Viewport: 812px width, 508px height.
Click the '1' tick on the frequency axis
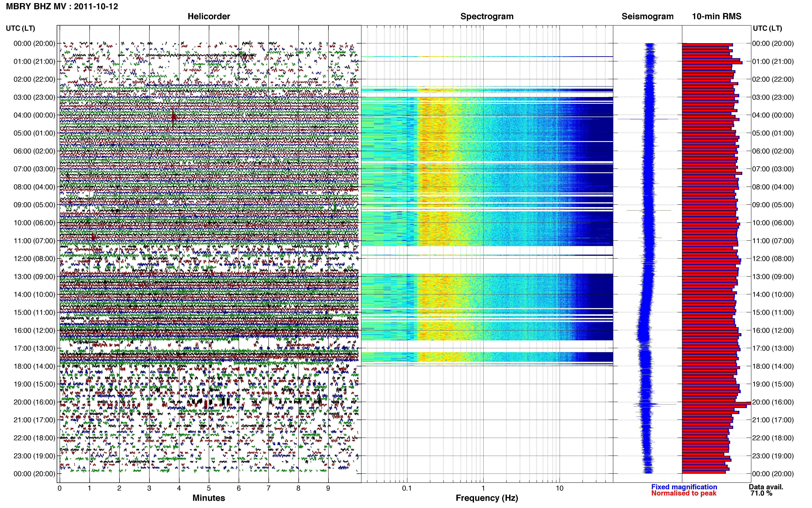point(483,488)
